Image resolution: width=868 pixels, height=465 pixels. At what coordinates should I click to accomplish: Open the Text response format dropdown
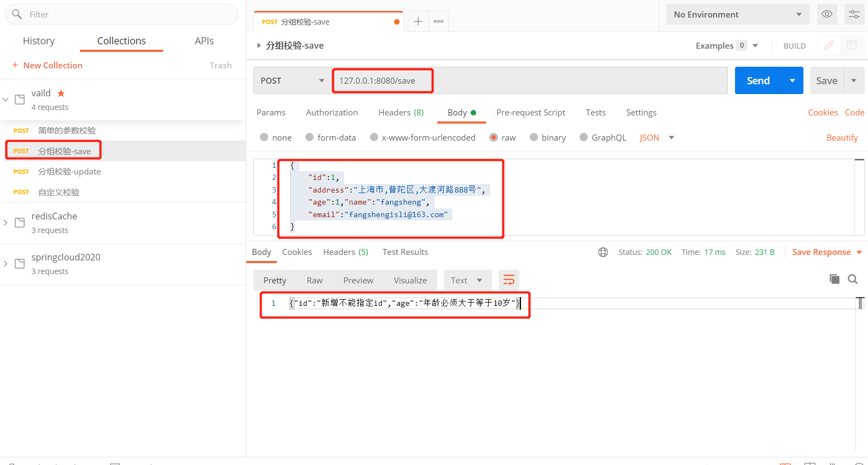click(467, 280)
